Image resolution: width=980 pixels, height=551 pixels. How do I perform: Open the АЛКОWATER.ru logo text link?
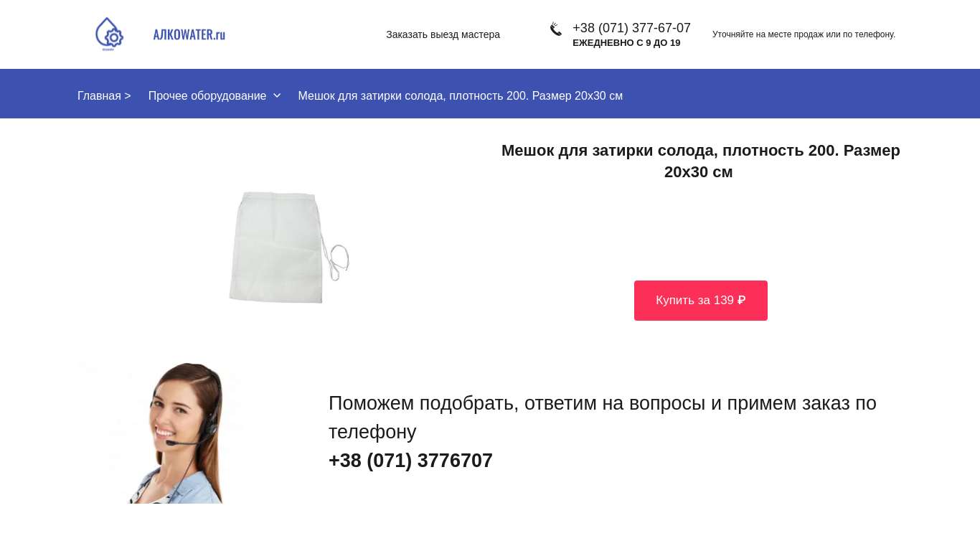coord(189,34)
